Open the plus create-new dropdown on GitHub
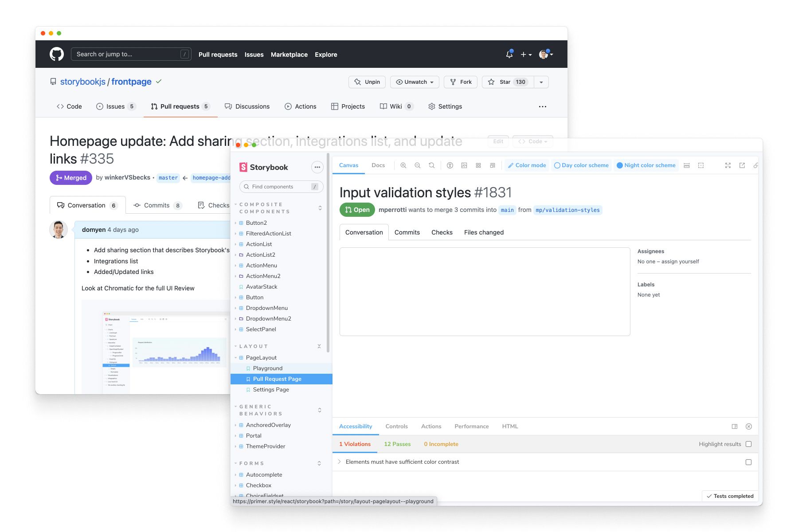 526,55
